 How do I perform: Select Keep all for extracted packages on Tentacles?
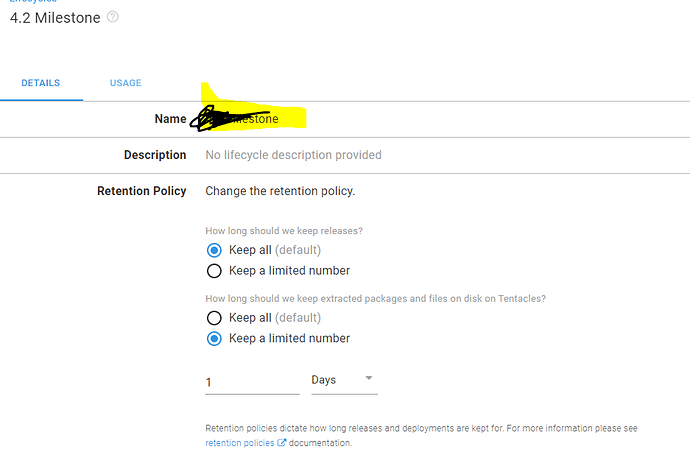coord(214,318)
